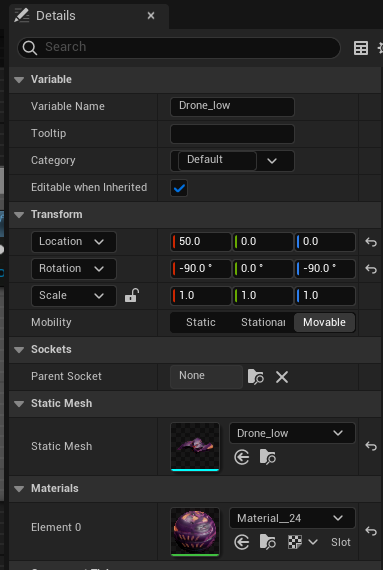Click the Element 0 label

tap(56, 527)
